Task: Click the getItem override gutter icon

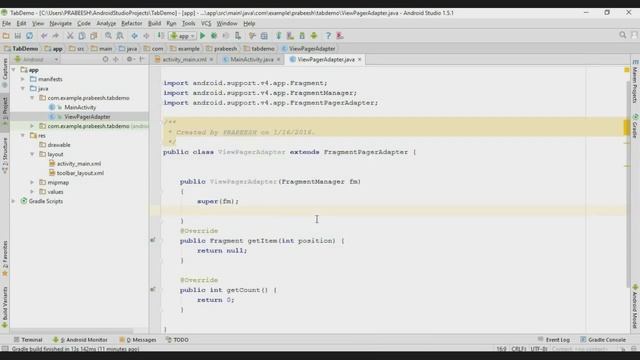Action: coord(153,240)
